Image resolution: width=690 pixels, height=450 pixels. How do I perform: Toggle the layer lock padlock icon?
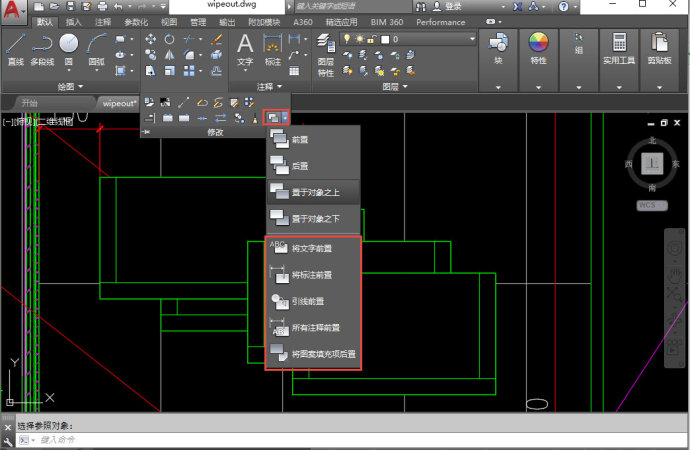pos(371,39)
